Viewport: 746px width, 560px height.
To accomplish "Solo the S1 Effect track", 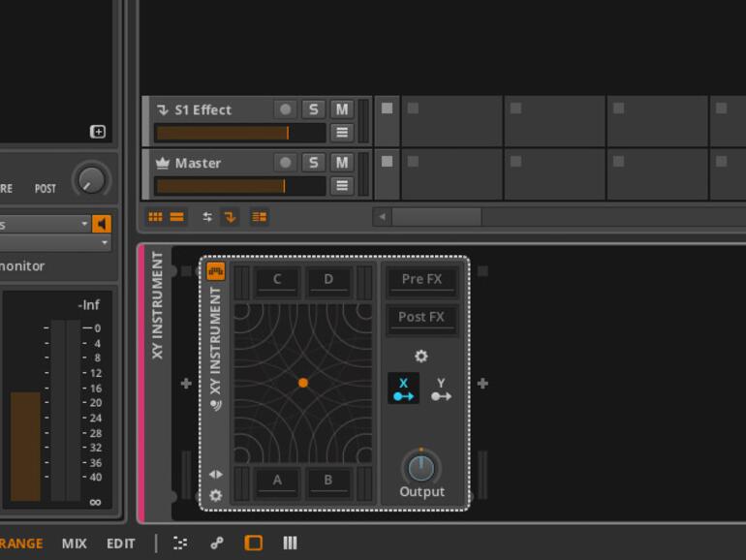I will coord(313,109).
